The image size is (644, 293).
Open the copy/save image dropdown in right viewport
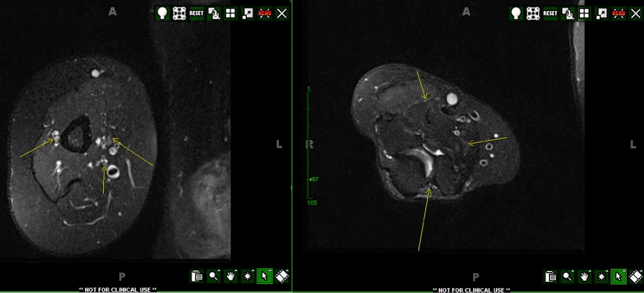tap(568, 13)
